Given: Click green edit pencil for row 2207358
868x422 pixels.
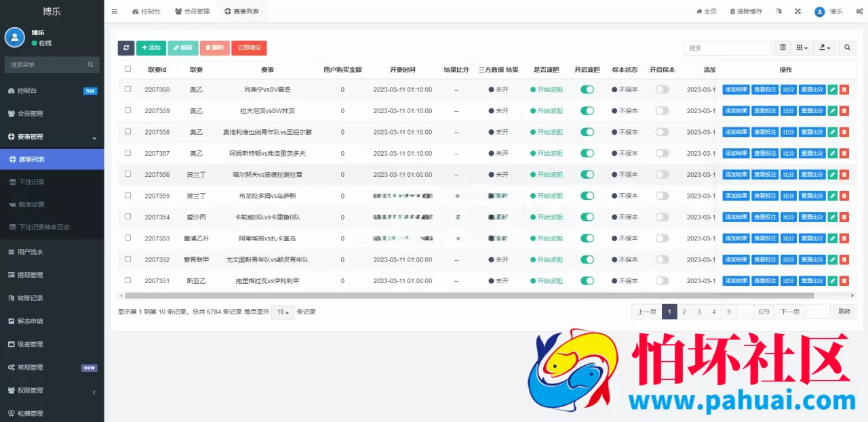Looking at the screenshot, I should [x=833, y=132].
